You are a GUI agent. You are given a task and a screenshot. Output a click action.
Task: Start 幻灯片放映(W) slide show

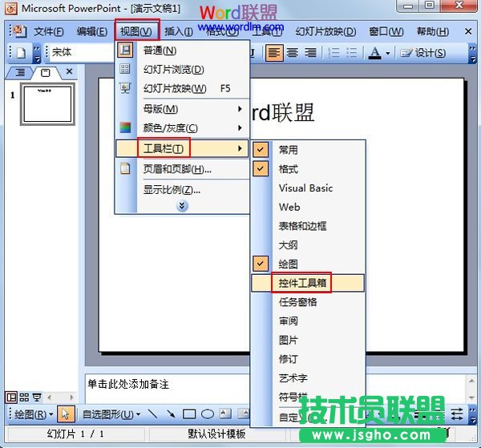(x=182, y=89)
